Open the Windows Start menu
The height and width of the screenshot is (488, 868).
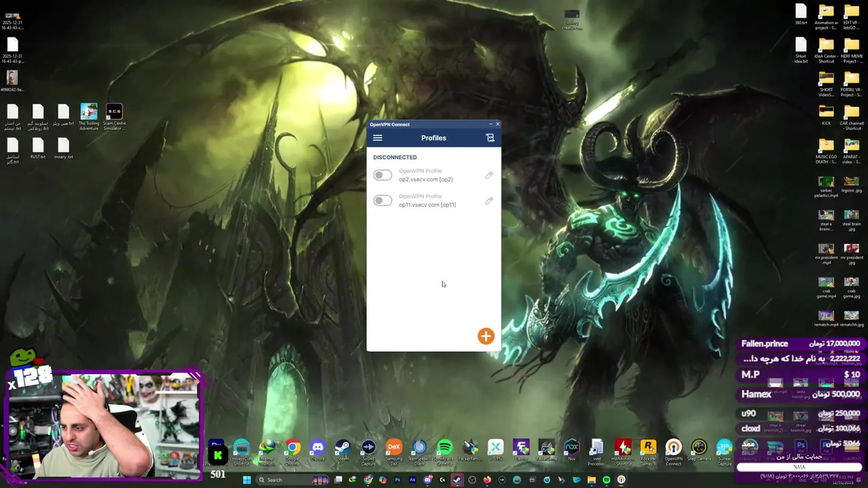(247, 480)
